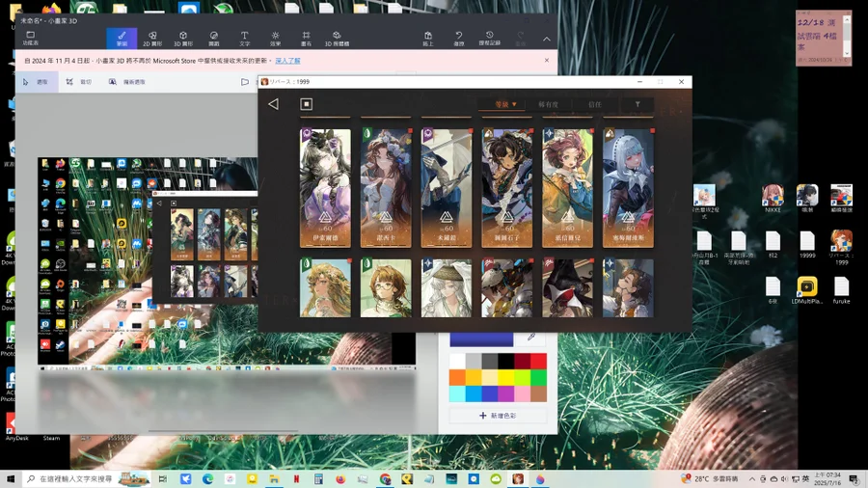Open the weather widget showing 28°C
Image resolution: width=868 pixels, height=488 pixels.
click(x=710, y=478)
